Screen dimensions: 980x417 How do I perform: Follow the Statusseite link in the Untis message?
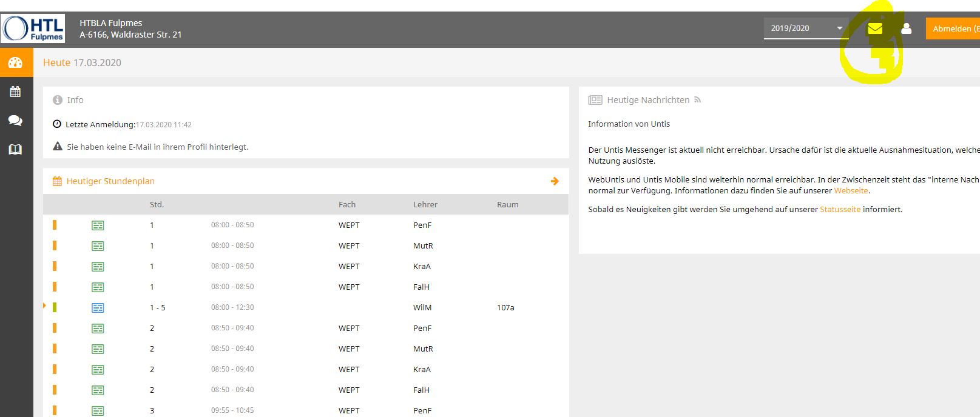tap(840, 209)
